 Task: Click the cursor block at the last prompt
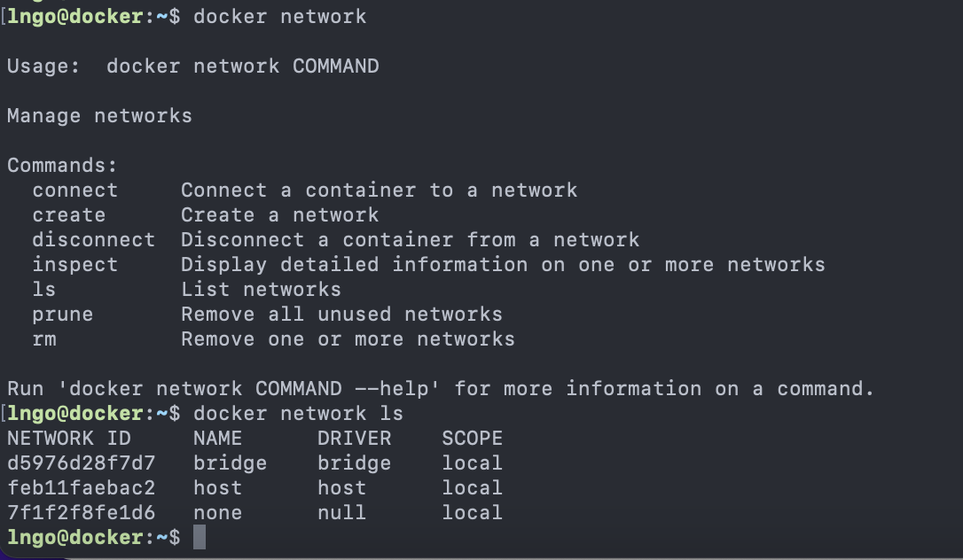199,537
